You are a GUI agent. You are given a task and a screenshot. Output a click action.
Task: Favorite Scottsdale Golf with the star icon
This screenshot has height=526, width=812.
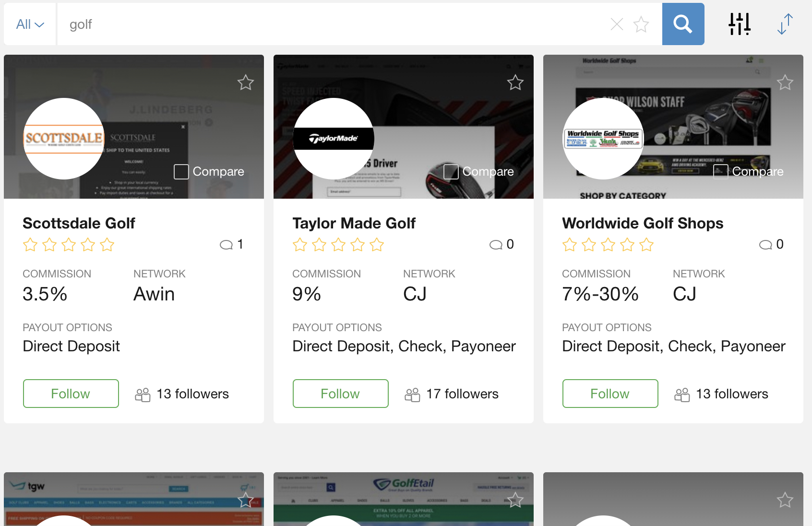click(x=246, y=83)
